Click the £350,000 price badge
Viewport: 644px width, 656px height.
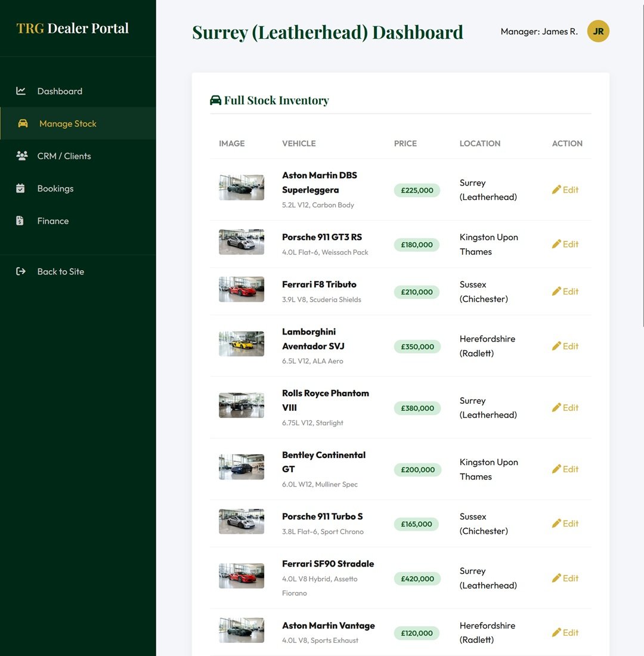pyautogui.click(x=417, y=347)
